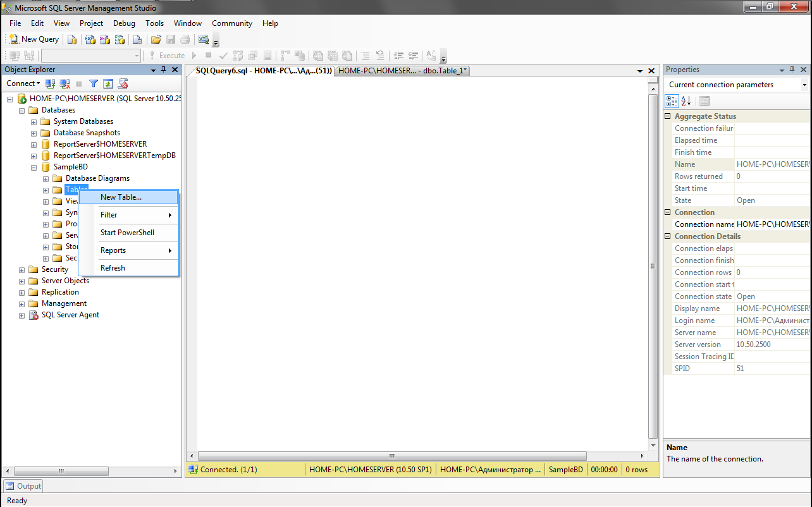Expand the Security node

22,269
